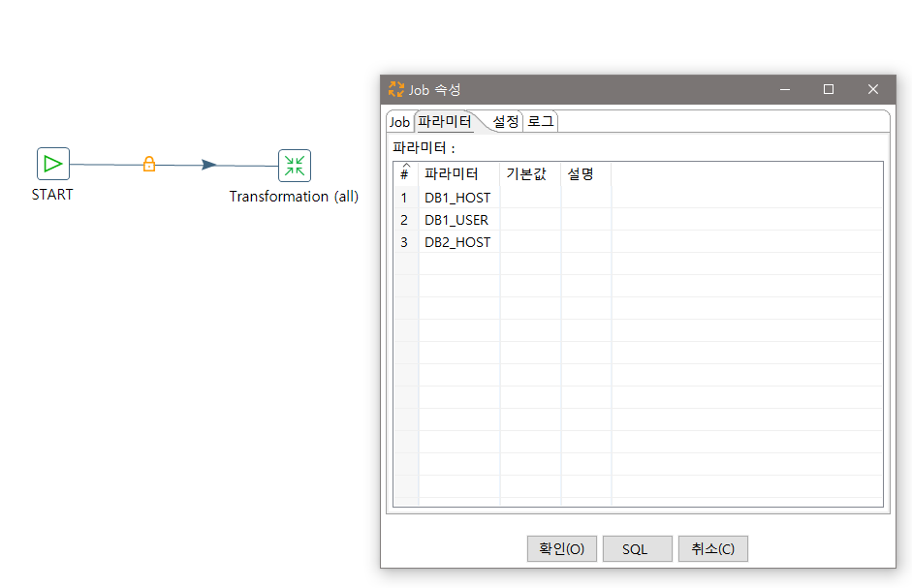Click the hop arrow between START and Transformation
The width and height of the screenshot is (912, 588).
coord(208,165)
